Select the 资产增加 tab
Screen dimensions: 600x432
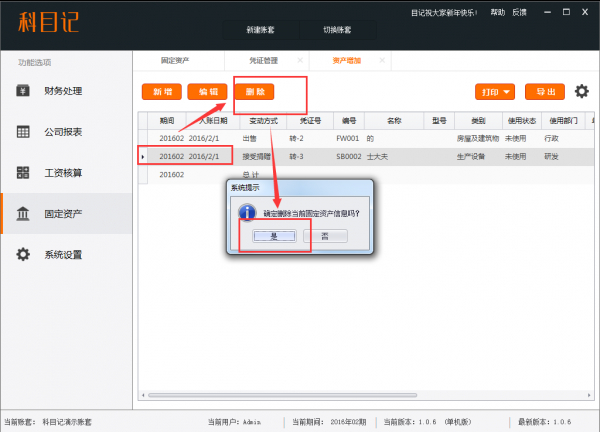point(347,61)
